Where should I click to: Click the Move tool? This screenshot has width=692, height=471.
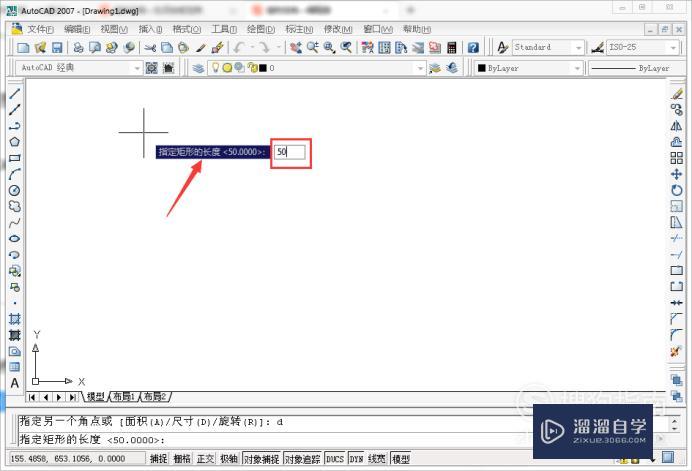click(x=677, y=174)
